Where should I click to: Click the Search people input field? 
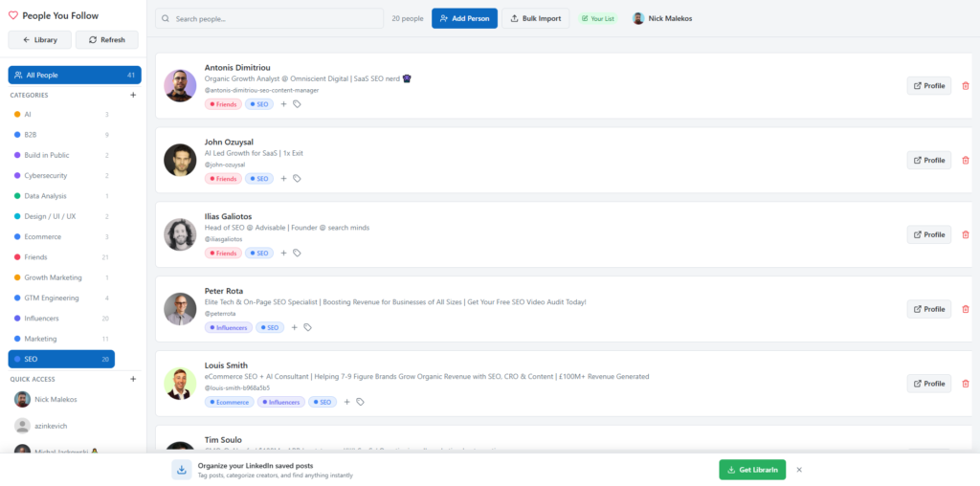(x=269, y=19)
